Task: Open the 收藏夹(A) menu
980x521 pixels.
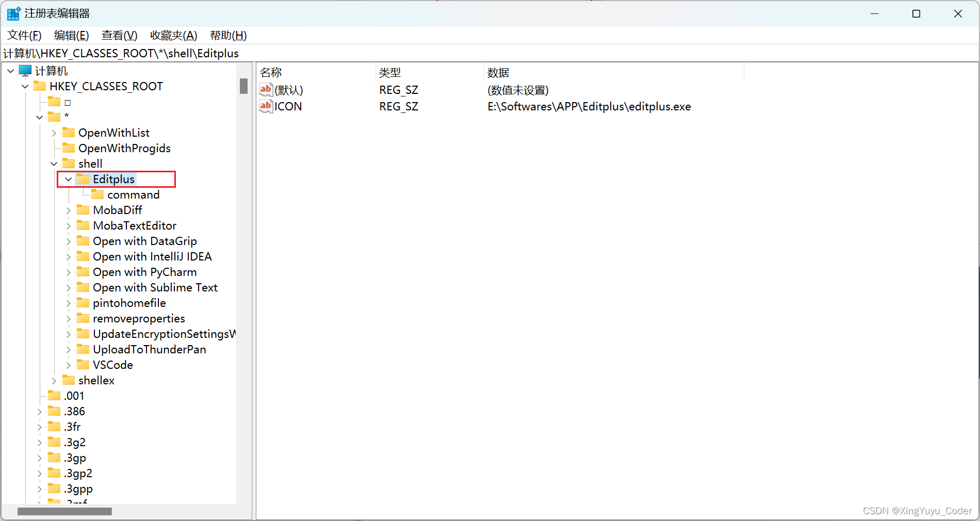Action: click(x=173, y=36)
